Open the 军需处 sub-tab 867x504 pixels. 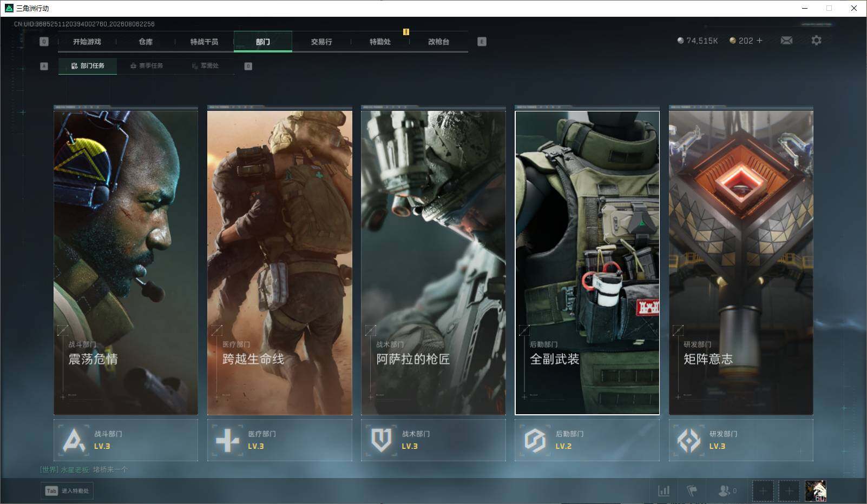click(x=205, y=66)
